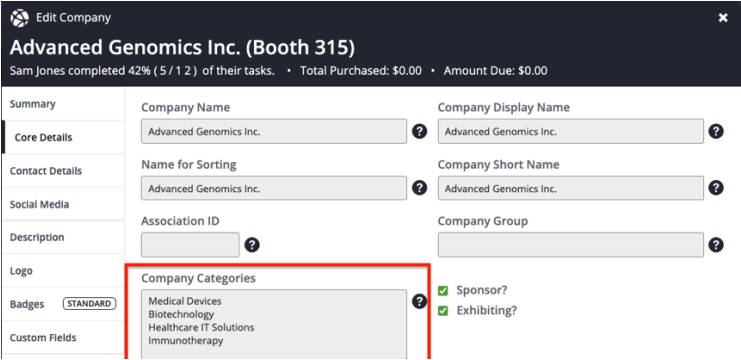This screenshot has height=360, width=741.
Task: Open the Logo tab
Action: tap(63, 271)
